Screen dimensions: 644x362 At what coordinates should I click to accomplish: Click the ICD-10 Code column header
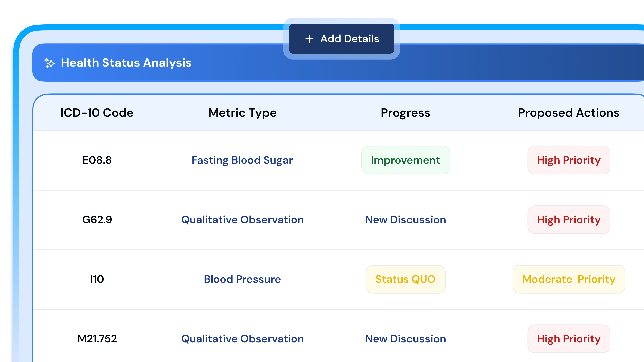97,113
